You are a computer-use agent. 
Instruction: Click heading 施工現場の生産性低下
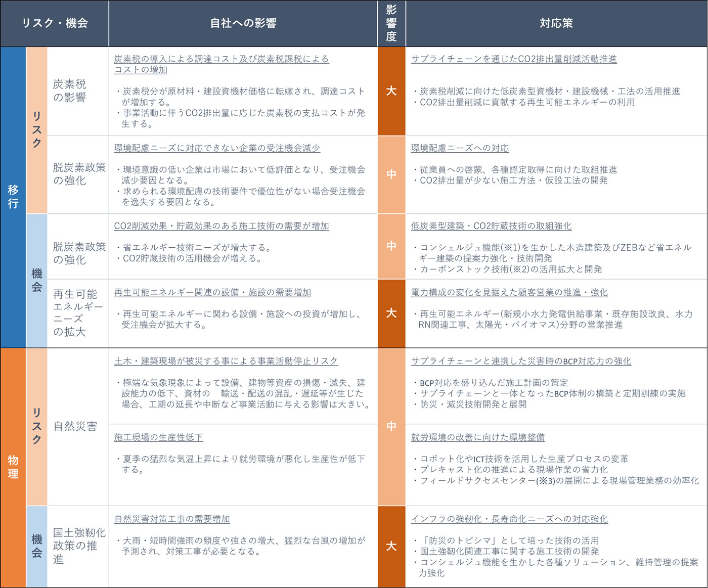pyautogui.click(x=158, y=437)
